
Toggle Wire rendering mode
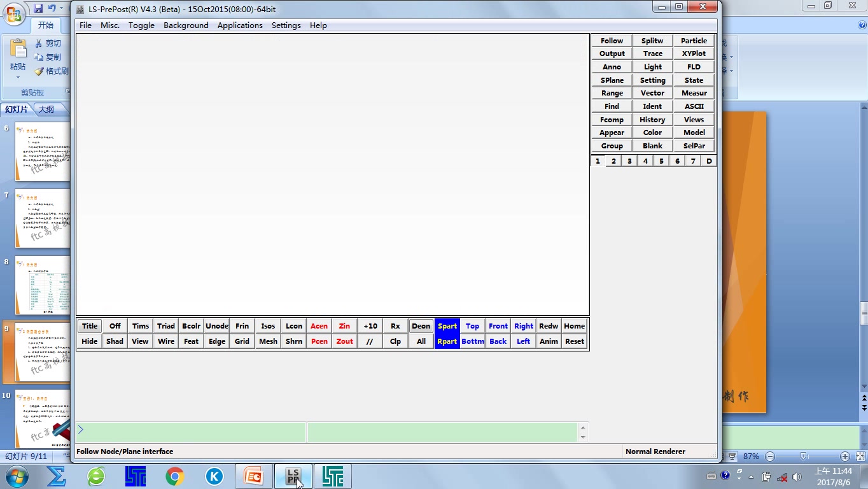tap(166, 341)
